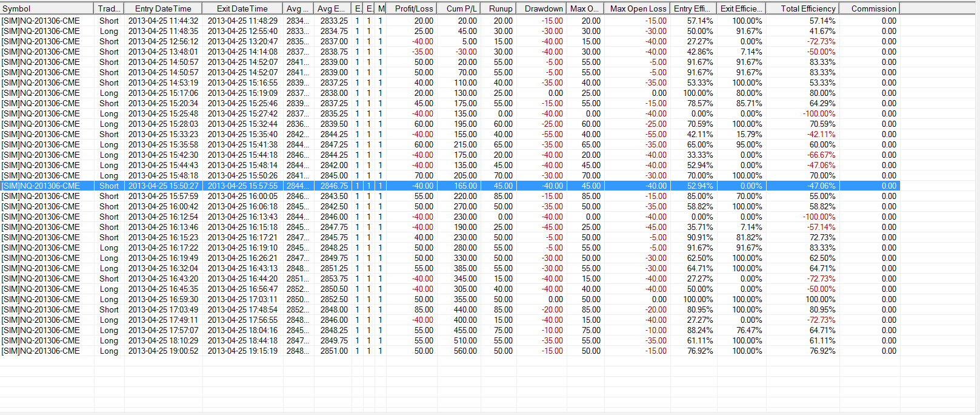Click the average exit price 2851.00

click(334, 351)
